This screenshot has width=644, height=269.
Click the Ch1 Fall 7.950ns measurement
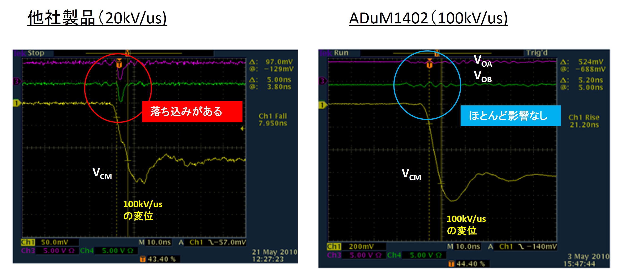(x=273, y=120)
